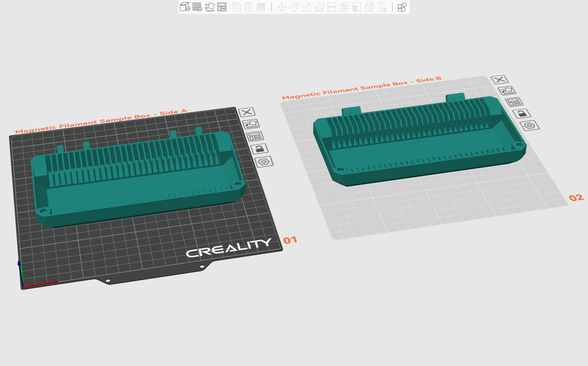Click the orange 02 plate number
The image size is (588, 366).
(576, 198)
